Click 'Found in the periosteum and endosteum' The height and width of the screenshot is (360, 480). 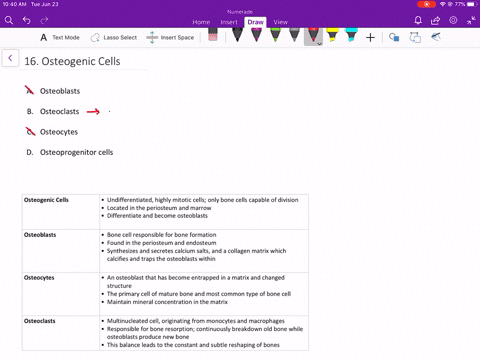[162, 243]
